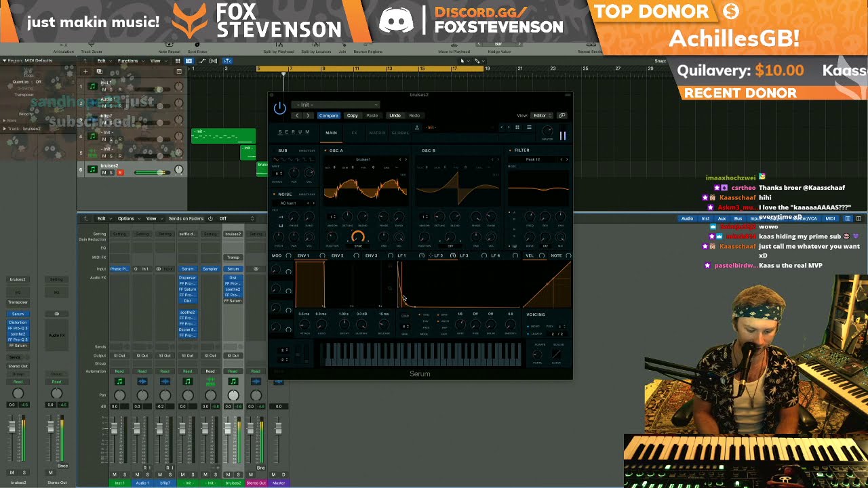Adjust the bruises2 track volume slider
Viewport: 868px width, 488px height.
point(152,172)
